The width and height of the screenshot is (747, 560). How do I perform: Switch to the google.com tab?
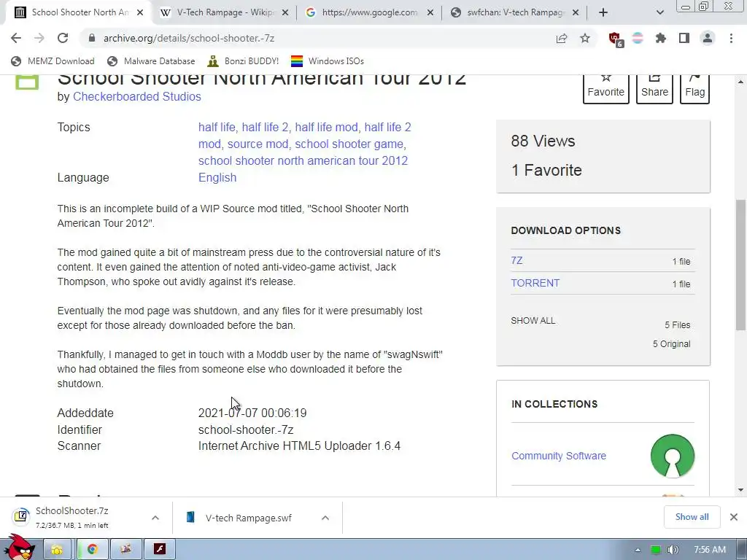pyautogui.click(x=369, y=12)
